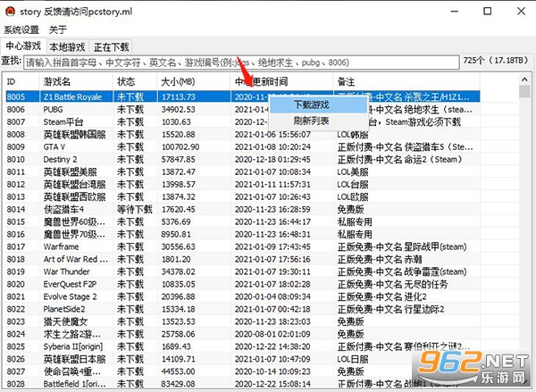Select the 英雄联盟日本服 row
Image resolution: width=536 pixels, height=392 pixels.
[x=243, y=359]
